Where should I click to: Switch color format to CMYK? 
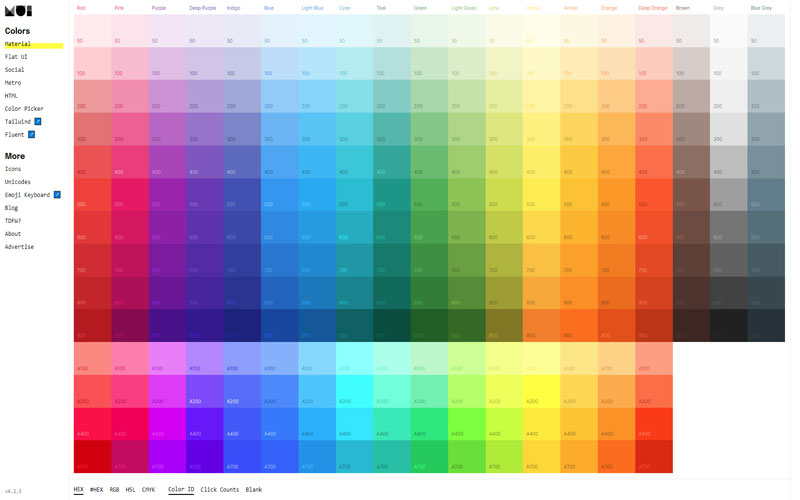tap(148, 489)
